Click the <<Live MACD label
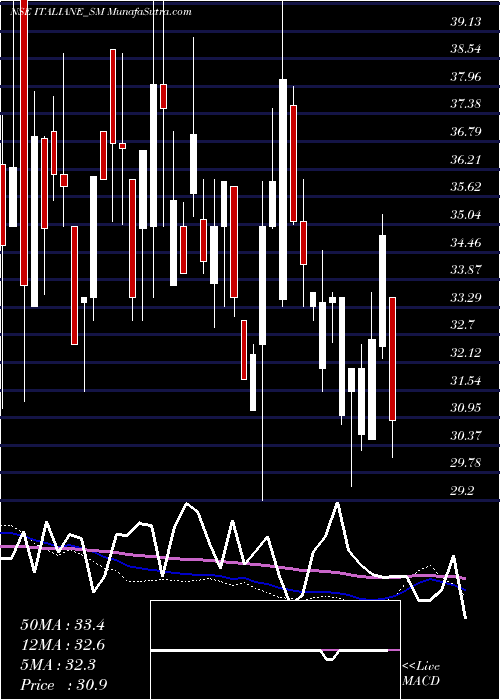 pyautogui.click(x=421, y=674)
